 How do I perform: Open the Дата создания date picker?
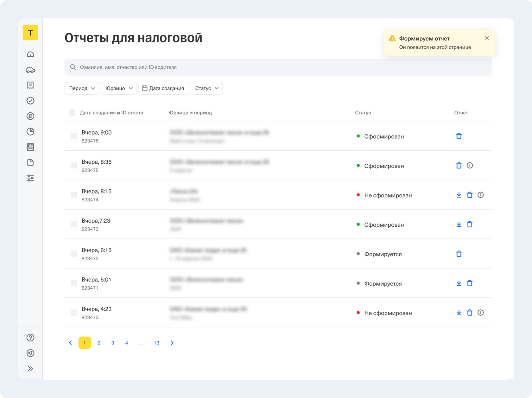tap(163, 88)
